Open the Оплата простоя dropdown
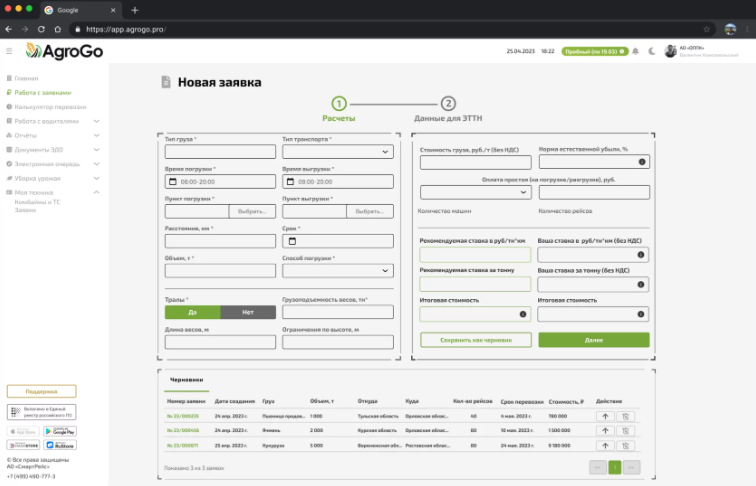 (x=476, y=192)
